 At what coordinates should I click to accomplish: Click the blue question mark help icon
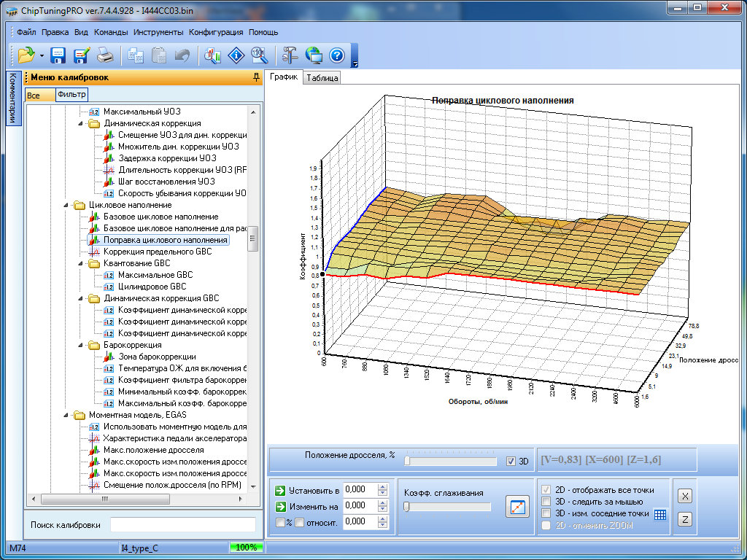click(336, 55)
